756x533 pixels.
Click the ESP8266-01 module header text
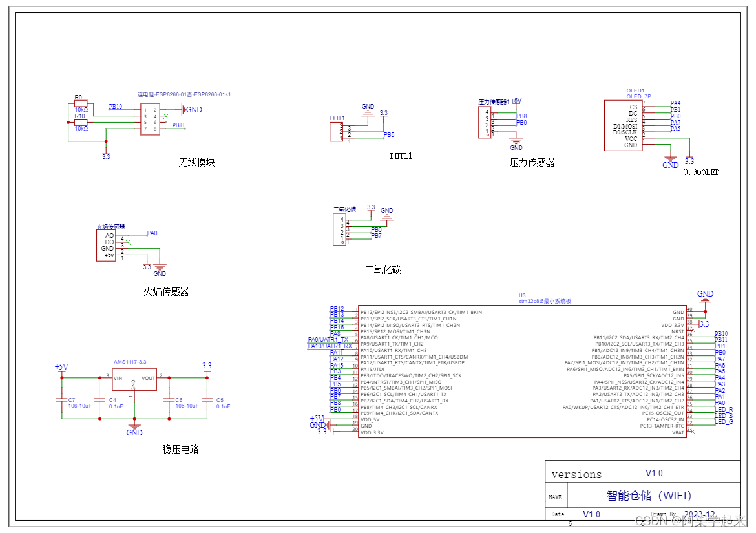pyautogui.click(x=184, y=94)
